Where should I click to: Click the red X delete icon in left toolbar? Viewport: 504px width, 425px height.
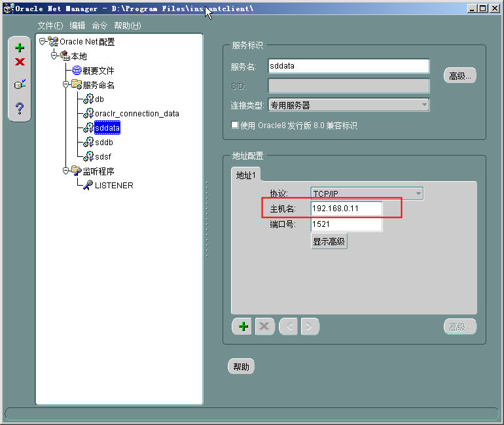tap(20, 61)
